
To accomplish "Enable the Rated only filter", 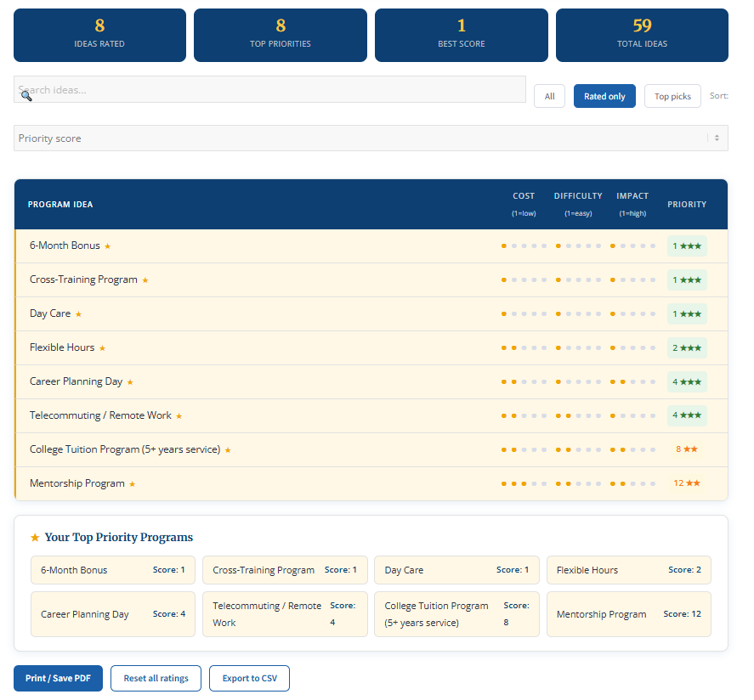I will coord(604,96).
